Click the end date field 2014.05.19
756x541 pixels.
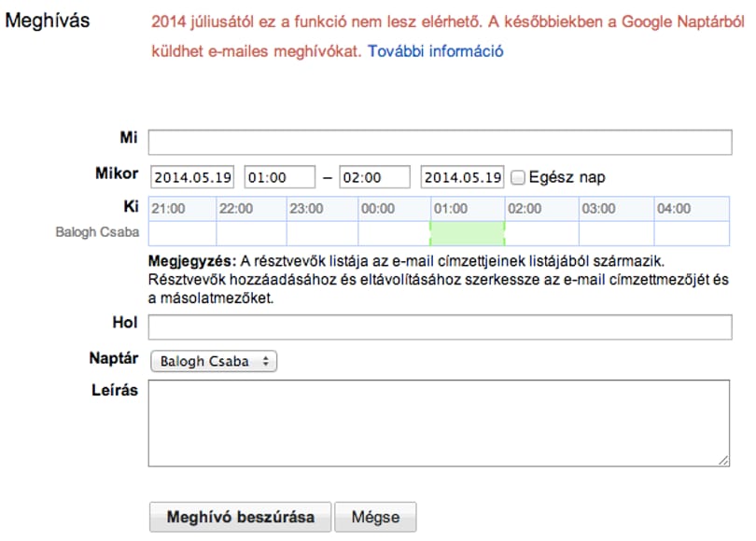click(x=462, y=177)
